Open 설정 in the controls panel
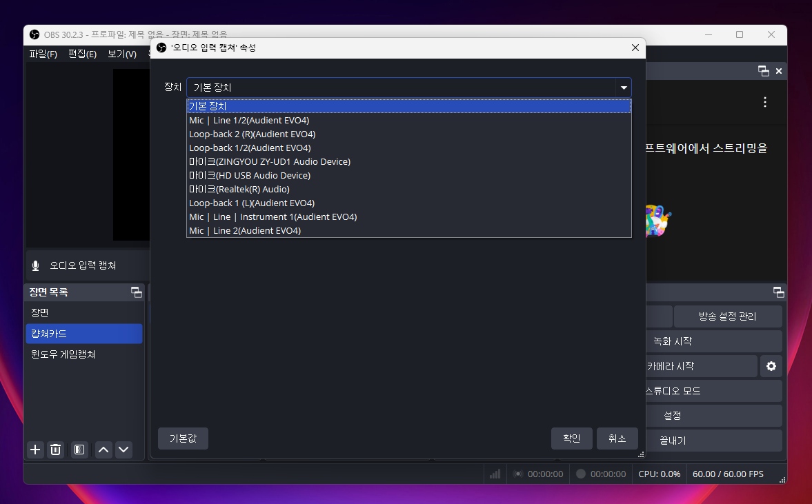The width and height of the screenshot is (812, 504). click(x=714, y=416)
